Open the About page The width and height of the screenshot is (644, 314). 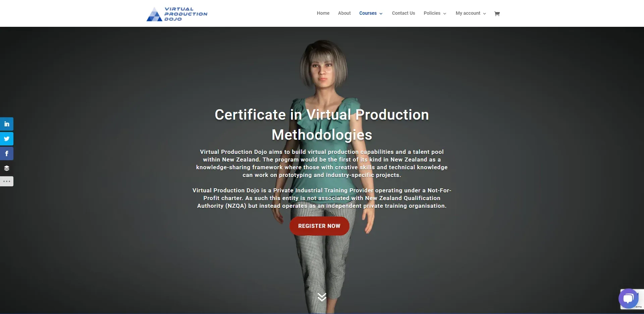tap(344, 13)
